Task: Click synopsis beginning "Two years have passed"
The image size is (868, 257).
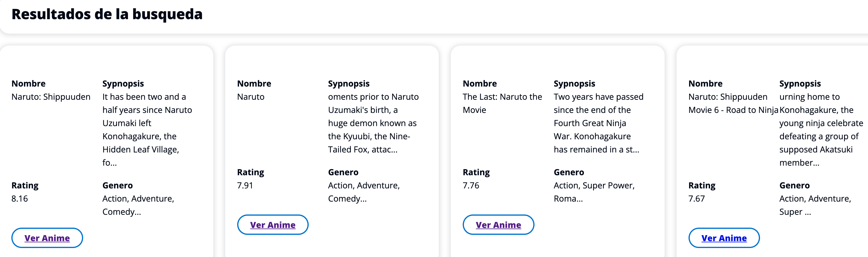Action: tap(598, 123)
